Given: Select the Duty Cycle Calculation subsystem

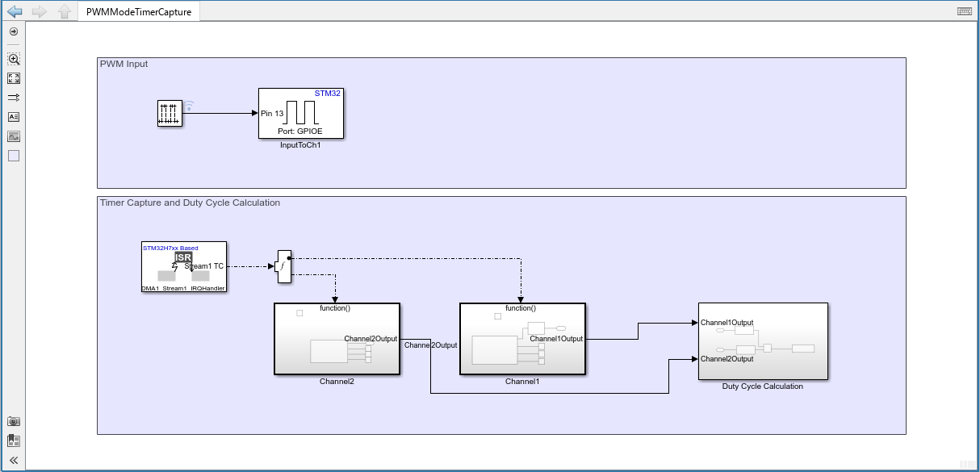Looking at the screenshot, I should (763, 341).
